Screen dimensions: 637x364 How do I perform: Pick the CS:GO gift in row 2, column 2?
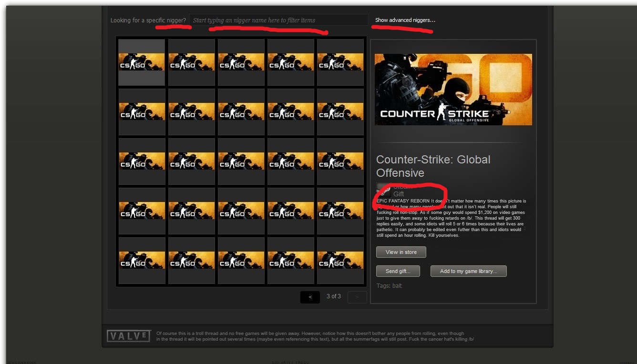pos(191,112)
